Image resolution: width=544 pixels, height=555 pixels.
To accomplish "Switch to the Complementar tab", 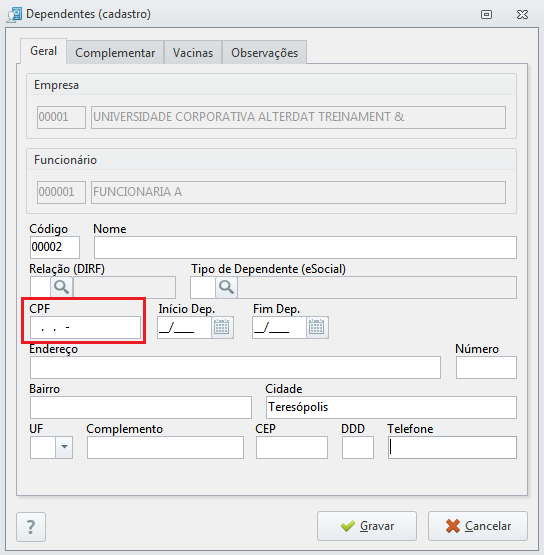I will click(x=115, y=53).
